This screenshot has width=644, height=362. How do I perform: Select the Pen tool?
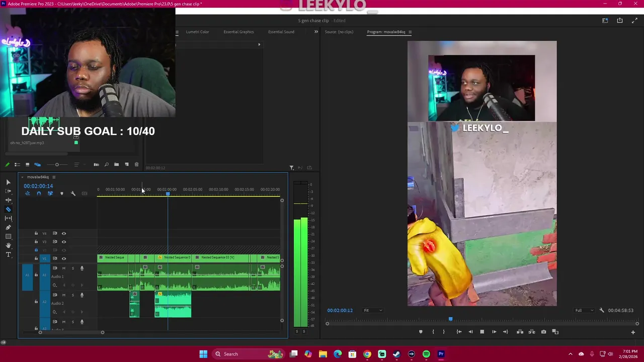pyautogui.click(x=8, y=227)
